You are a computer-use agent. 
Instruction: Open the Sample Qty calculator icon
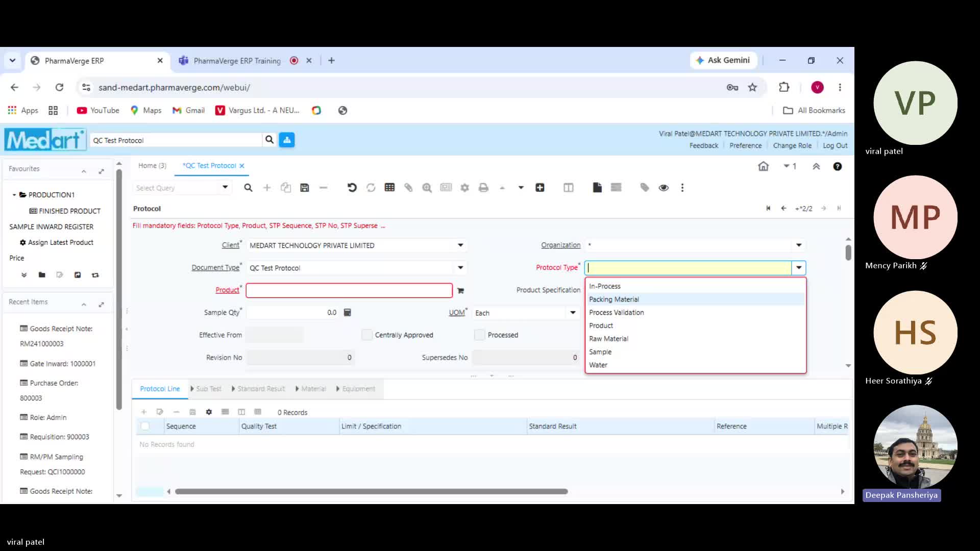pyautogui.click(x=348, y=313)
